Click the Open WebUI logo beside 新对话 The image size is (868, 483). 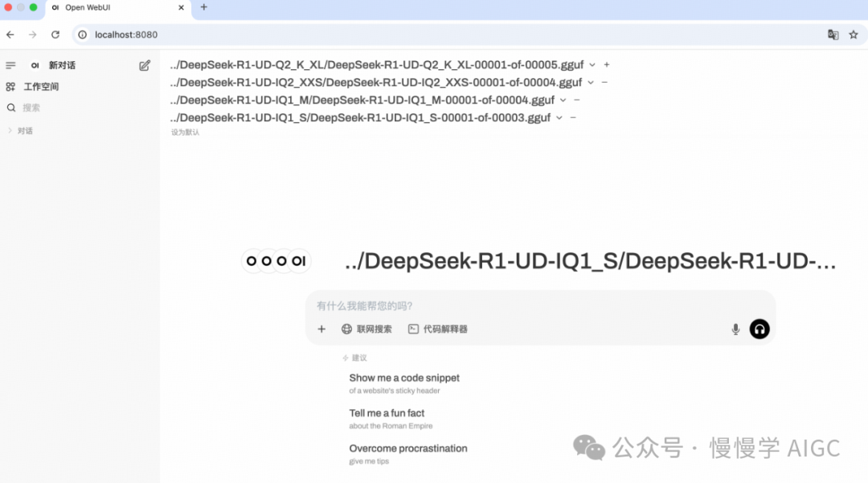tap(35, 65)
